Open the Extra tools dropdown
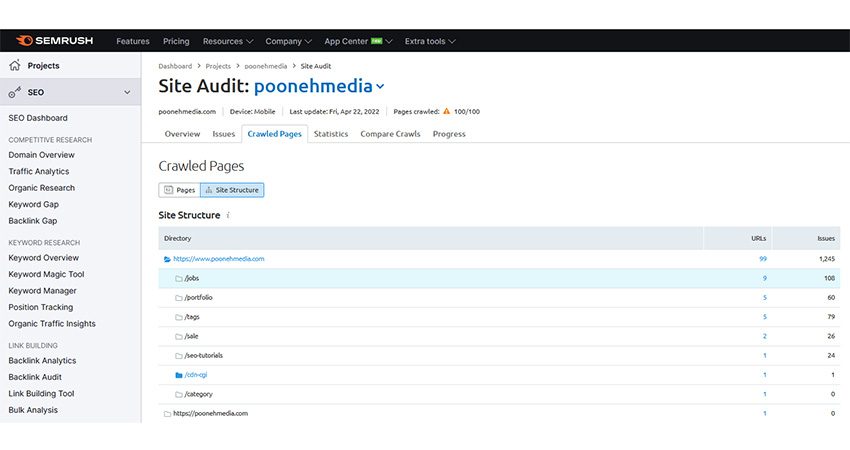This screenshot has height=450, width=850. [430, 41]
